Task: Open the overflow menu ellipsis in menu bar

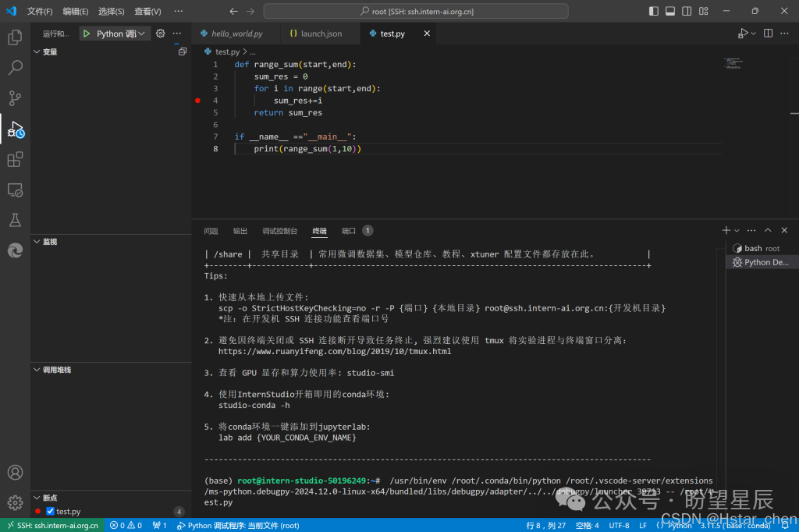Action: [x=178, y=11]
